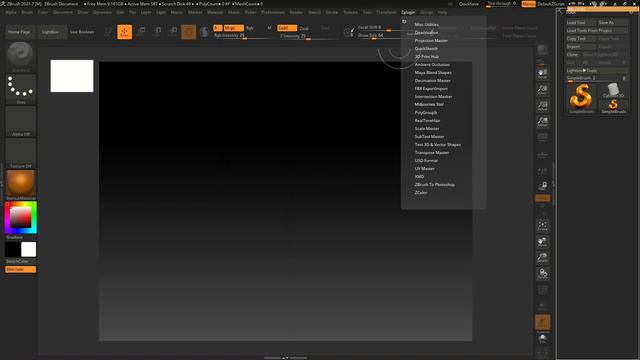This screenshot has height=360, width=640.
Task: Click the Home Page button
Action: click(19, 32)
